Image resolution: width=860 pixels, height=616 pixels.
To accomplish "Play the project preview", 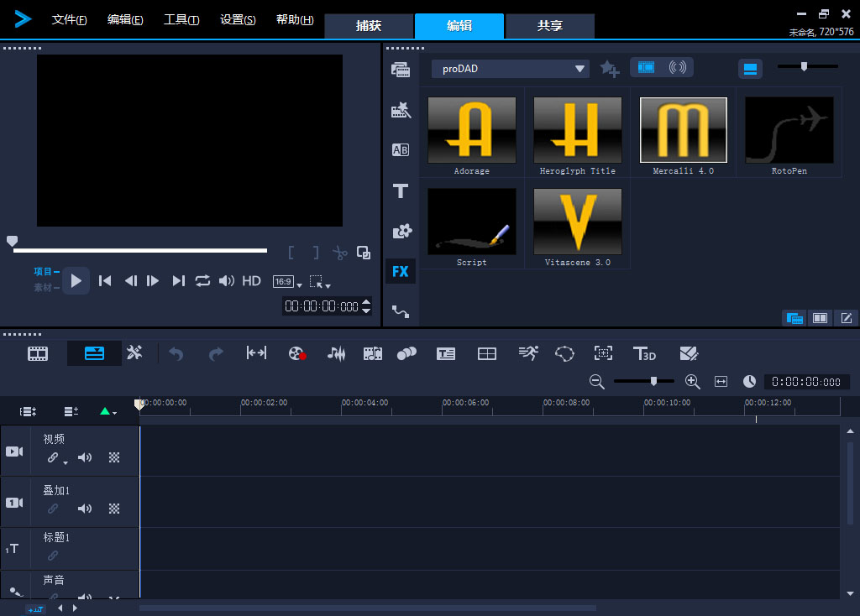I will tap(76, 280).
